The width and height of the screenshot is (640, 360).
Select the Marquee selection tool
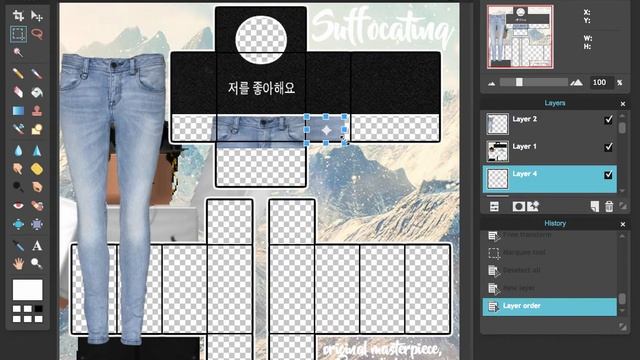click(x=18, y=34)
